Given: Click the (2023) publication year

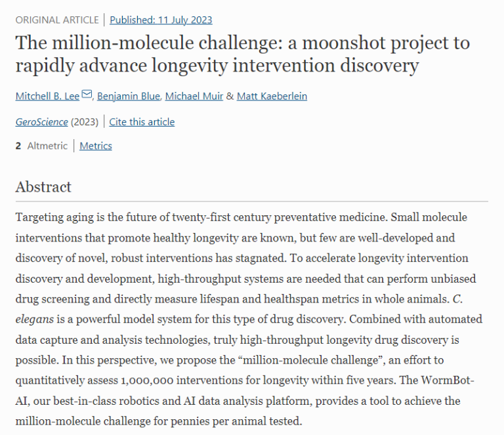Looking at the screenshot, I should click(x=85, y=121).
